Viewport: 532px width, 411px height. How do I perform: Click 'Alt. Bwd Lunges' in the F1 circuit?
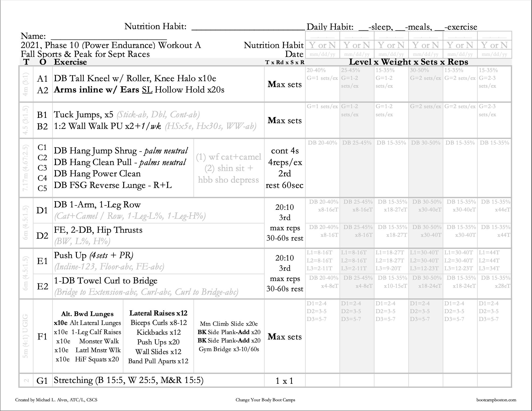87,314
